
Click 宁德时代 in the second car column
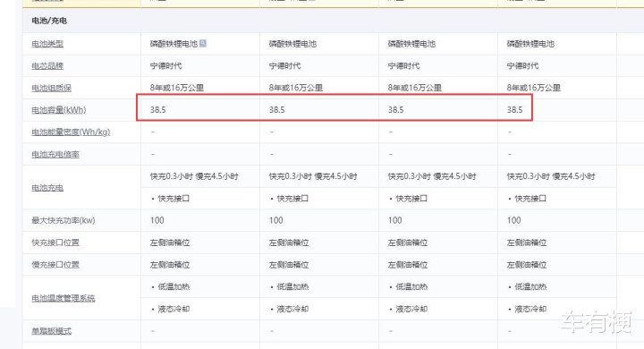pyautogui.click(x=284, y=65)
